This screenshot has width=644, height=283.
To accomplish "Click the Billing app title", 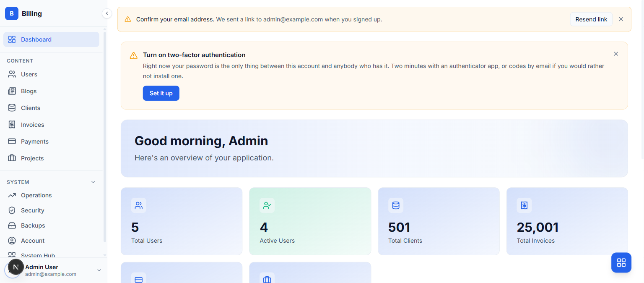I will 32,13.
